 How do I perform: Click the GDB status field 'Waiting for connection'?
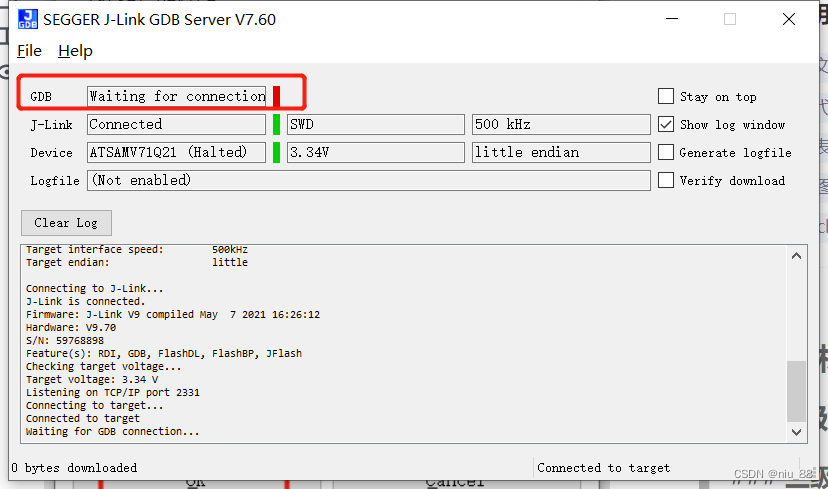tap(176, 96)
